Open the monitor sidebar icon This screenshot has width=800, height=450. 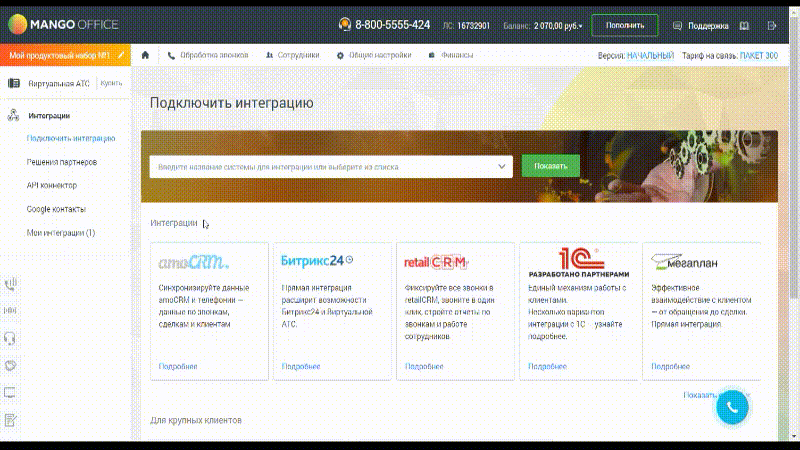[x=10, y=392]
